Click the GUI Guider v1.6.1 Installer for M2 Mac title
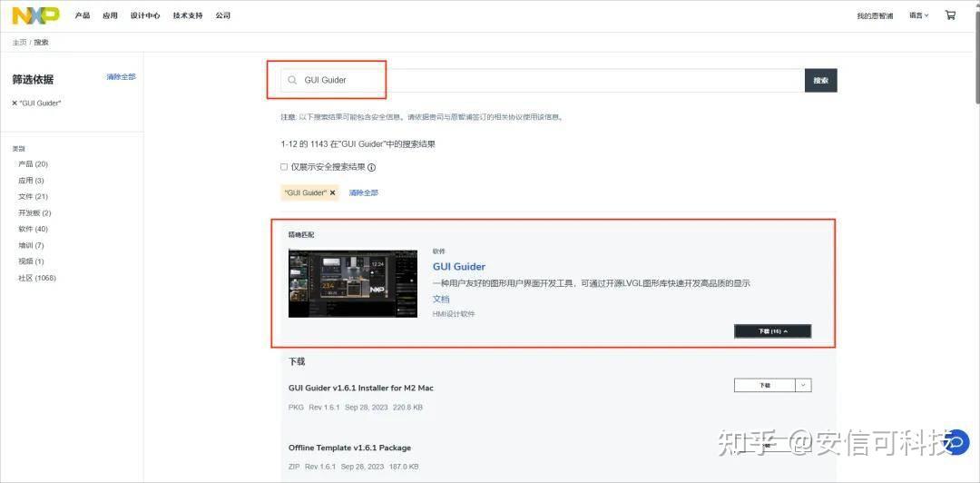The height and width of the screenshot is (483, 980). tap(361, 388)
